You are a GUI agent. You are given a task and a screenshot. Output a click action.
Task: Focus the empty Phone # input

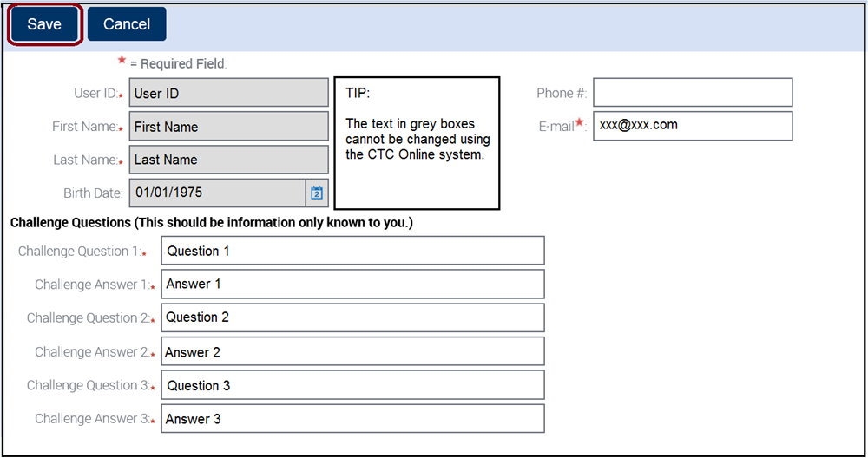(693, 93)
